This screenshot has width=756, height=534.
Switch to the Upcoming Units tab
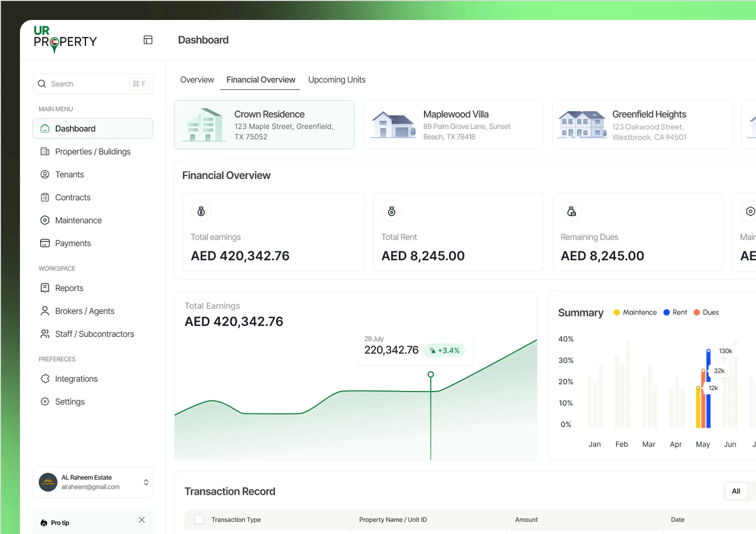(336, 80)
